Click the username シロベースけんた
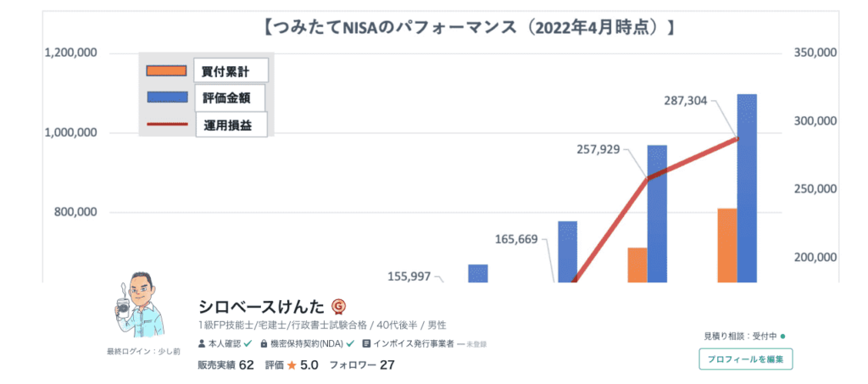 pos(262,306)
